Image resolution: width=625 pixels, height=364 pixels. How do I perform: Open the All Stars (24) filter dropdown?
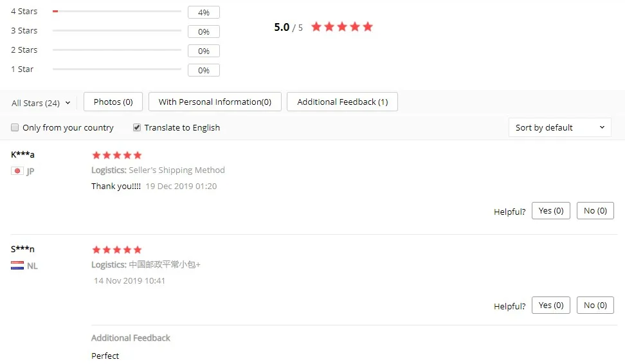click(x=41, y=103)
